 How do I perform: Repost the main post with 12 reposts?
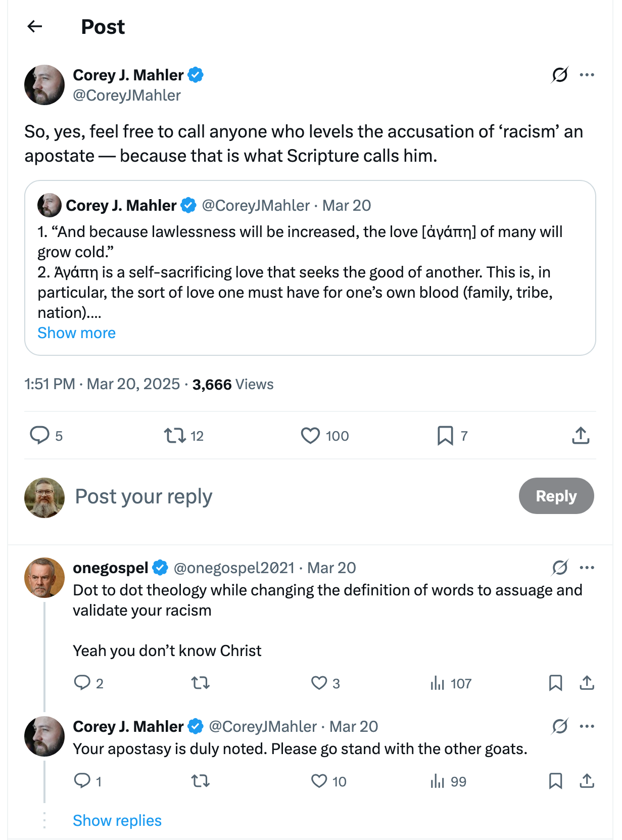tap(175, 435)
